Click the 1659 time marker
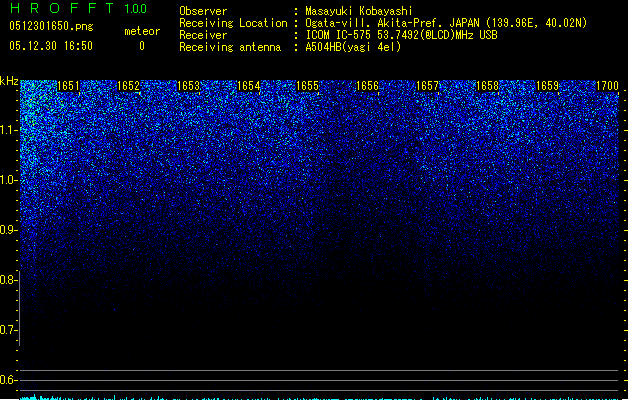 pyautogui.click(x=547, y=86)
